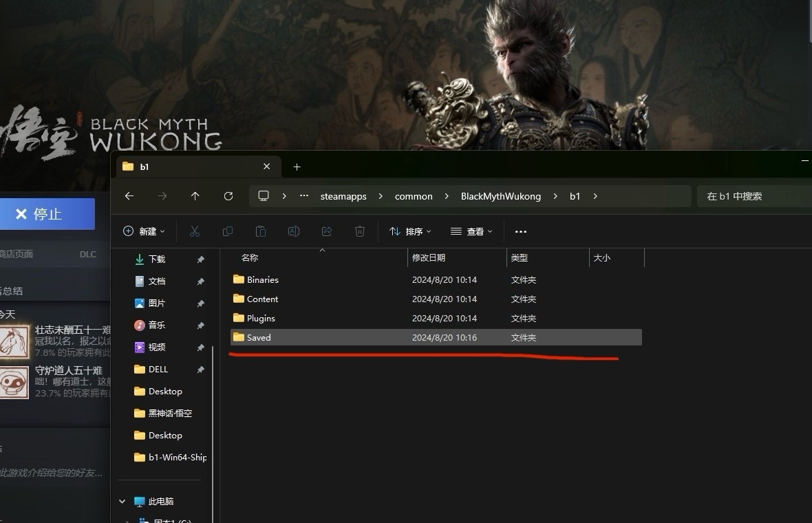
Task: Go up one directory level
Action: [195, 196]
